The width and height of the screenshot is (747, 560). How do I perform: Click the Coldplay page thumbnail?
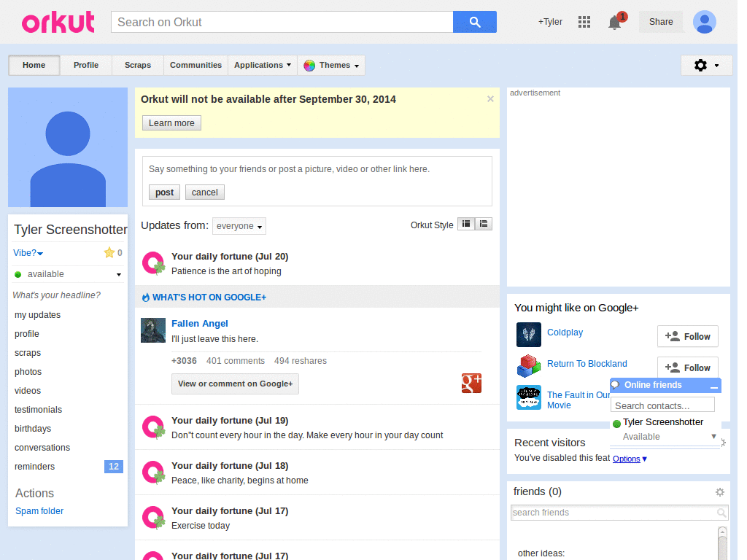[x=529, y=334]
